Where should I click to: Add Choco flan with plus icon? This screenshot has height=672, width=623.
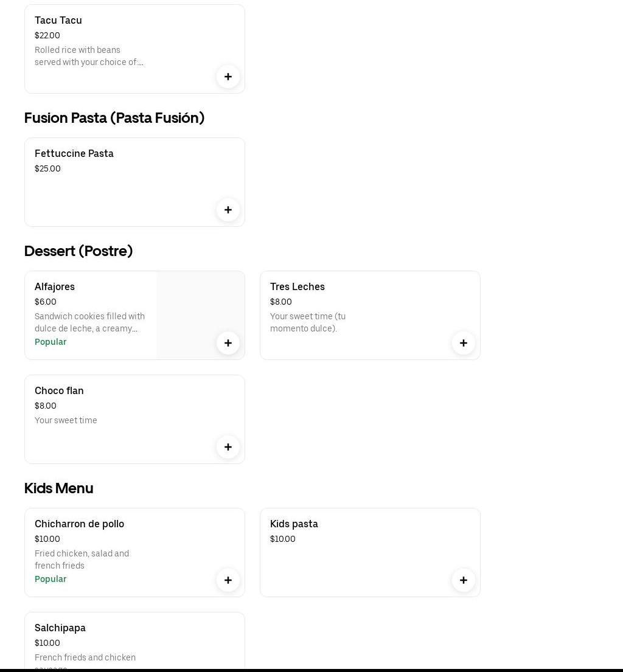[228, 447]
